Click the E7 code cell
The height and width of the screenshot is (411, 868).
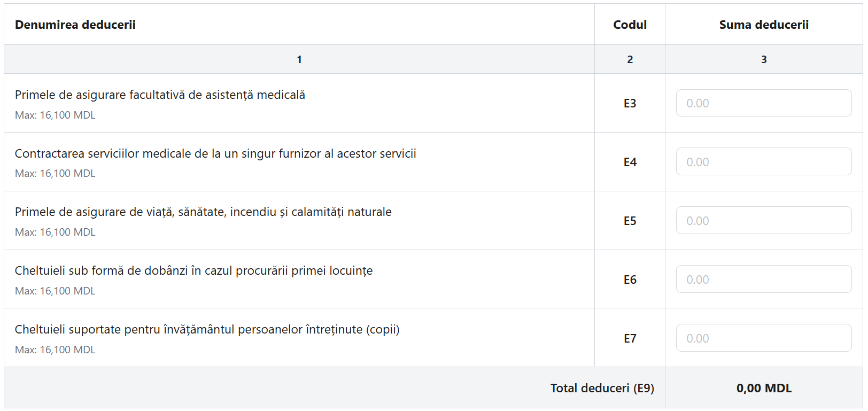[630, 339]
